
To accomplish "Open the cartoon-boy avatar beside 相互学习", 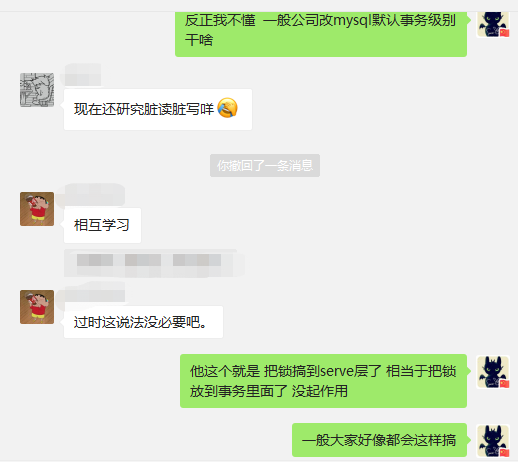I will [37, 209].
